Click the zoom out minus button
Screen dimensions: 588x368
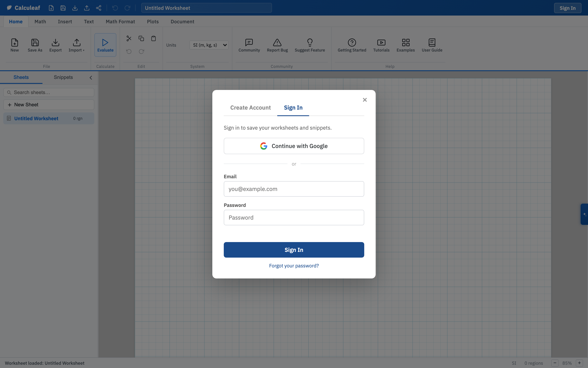coord(555,363)
